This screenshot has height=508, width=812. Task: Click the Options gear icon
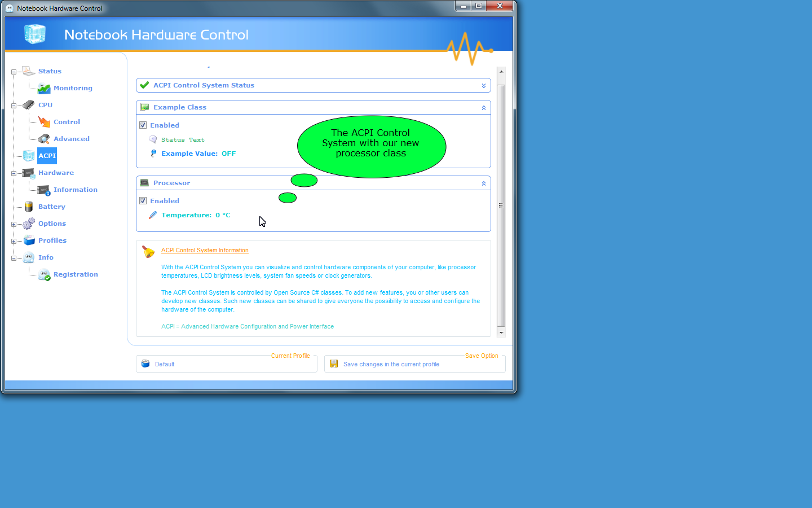point(29,224)
